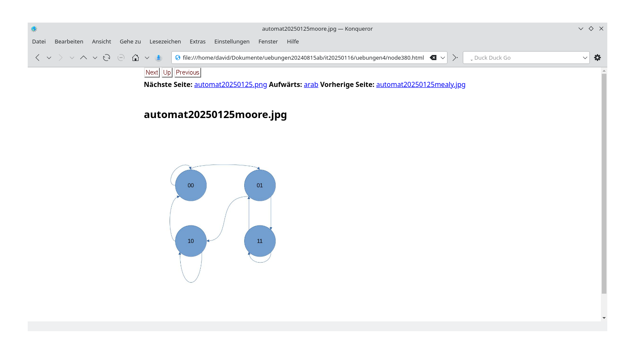The width and height of the screenshot is (635, 364).
Task: Click the vertical scrollbar on the right
Action: (x=604, y=192)
